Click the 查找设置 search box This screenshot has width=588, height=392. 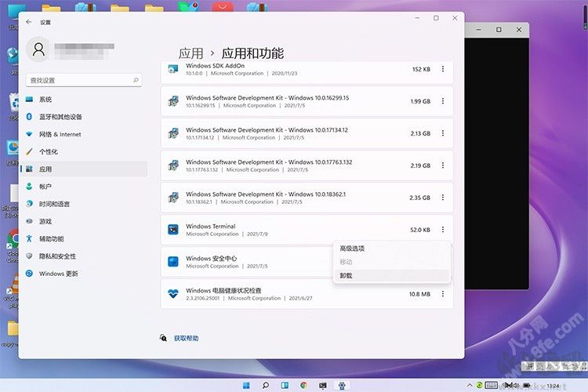84,80
